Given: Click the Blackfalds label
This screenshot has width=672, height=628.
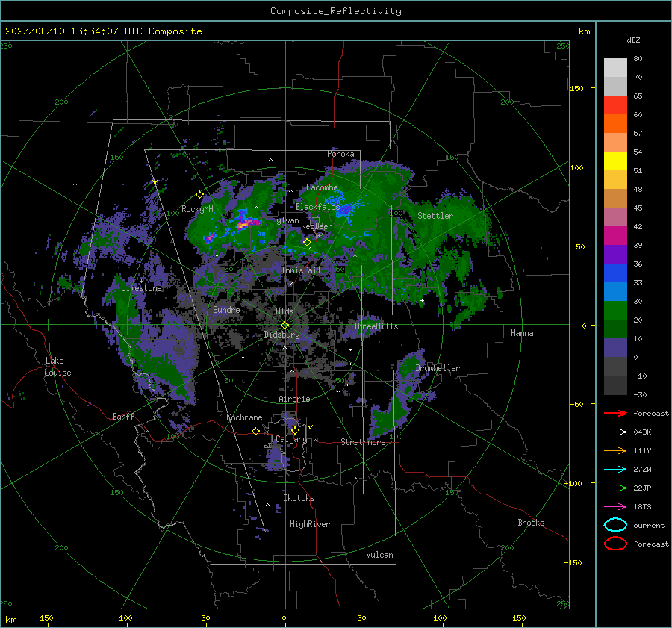Looking at the screenshot, I should pyautogui.click(x=317, y=207).
